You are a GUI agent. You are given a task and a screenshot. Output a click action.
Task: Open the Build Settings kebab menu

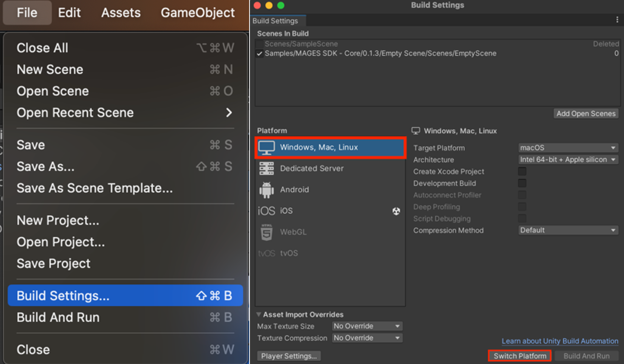[617, 20]
